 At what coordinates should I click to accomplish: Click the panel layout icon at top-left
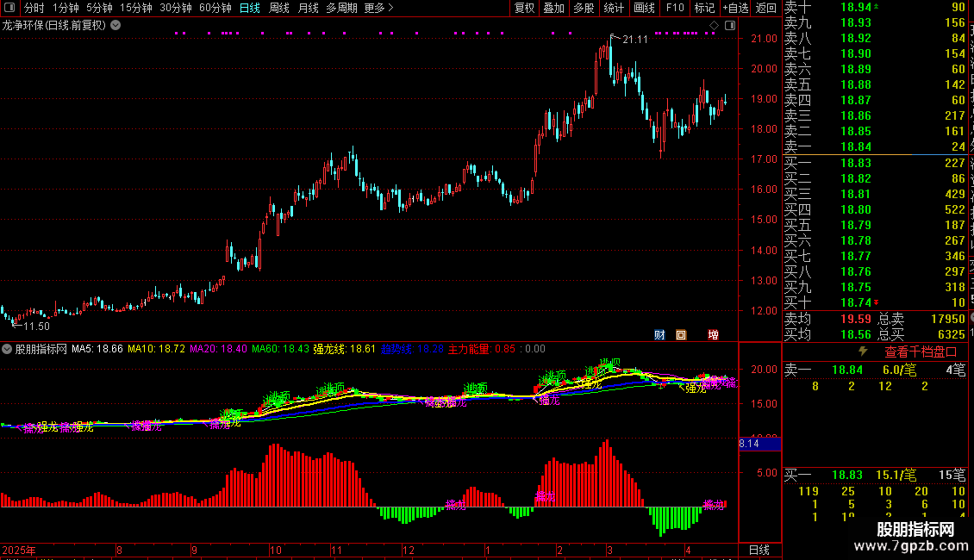[x=9, y=8]
